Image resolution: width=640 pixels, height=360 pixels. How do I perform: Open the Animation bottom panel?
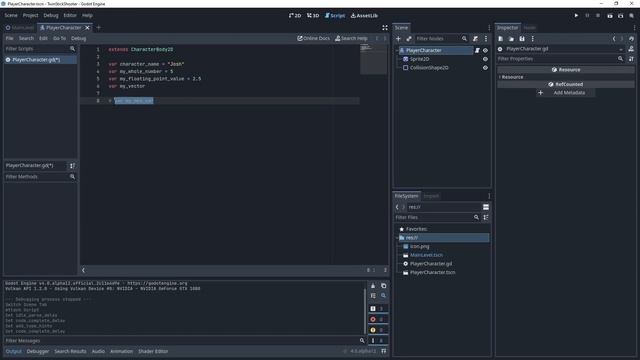click(121, 351)
